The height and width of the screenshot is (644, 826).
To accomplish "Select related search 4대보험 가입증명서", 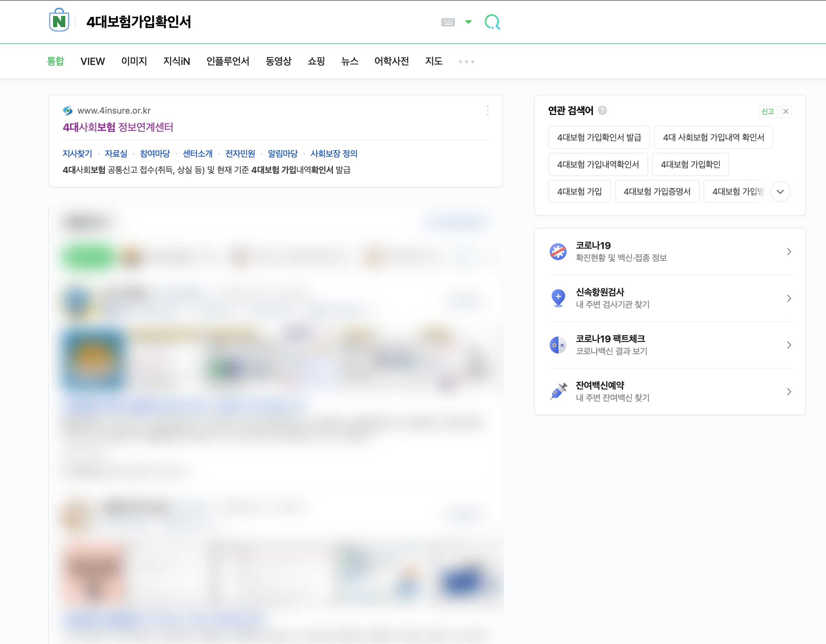I will [x=657, y=191].
